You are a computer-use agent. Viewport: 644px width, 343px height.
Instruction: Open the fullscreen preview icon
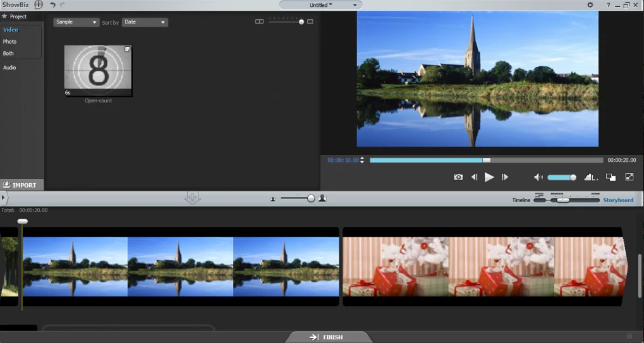click(x=629, y=178)
